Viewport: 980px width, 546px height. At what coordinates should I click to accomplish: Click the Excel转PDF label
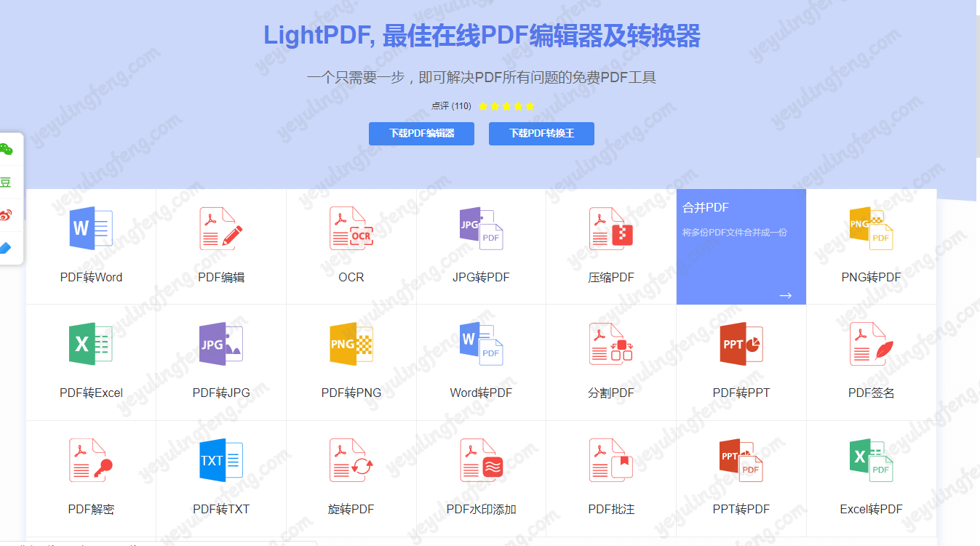coord(872,509)
